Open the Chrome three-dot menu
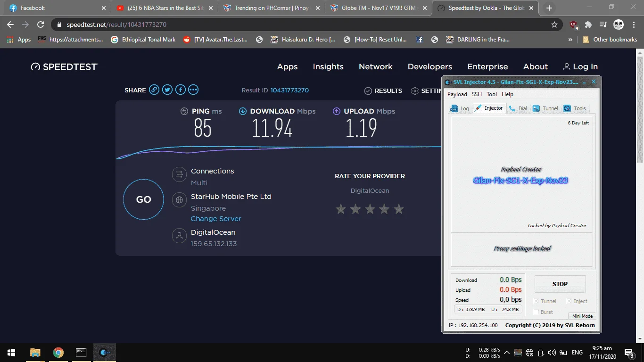Image resolution: width=644 pixels, height=362 pixels. click(634, 25)
